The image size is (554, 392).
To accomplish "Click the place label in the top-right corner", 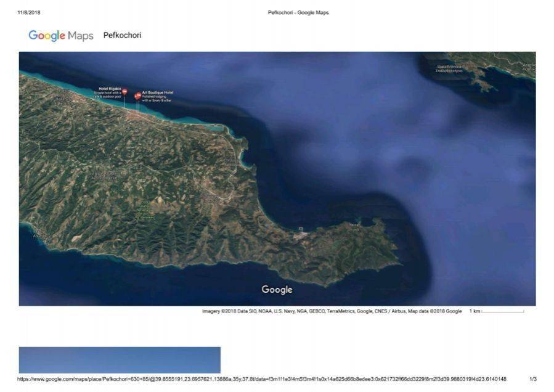I will pyautogui.click(x=528, y=66).
